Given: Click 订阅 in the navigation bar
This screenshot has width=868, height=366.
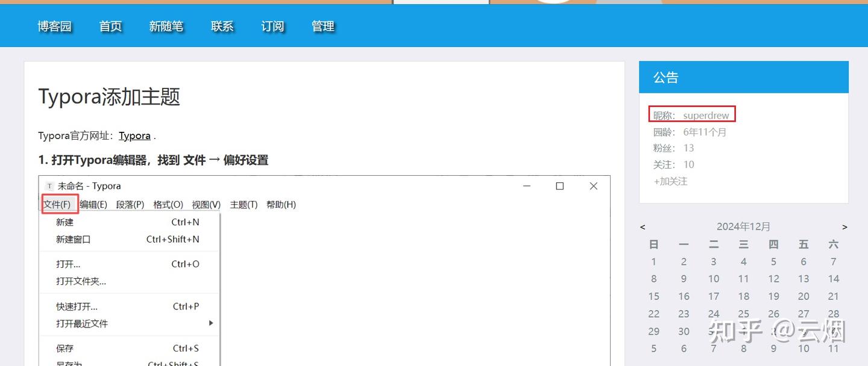Looking at the screenshot, I should [x=272, y=26].
